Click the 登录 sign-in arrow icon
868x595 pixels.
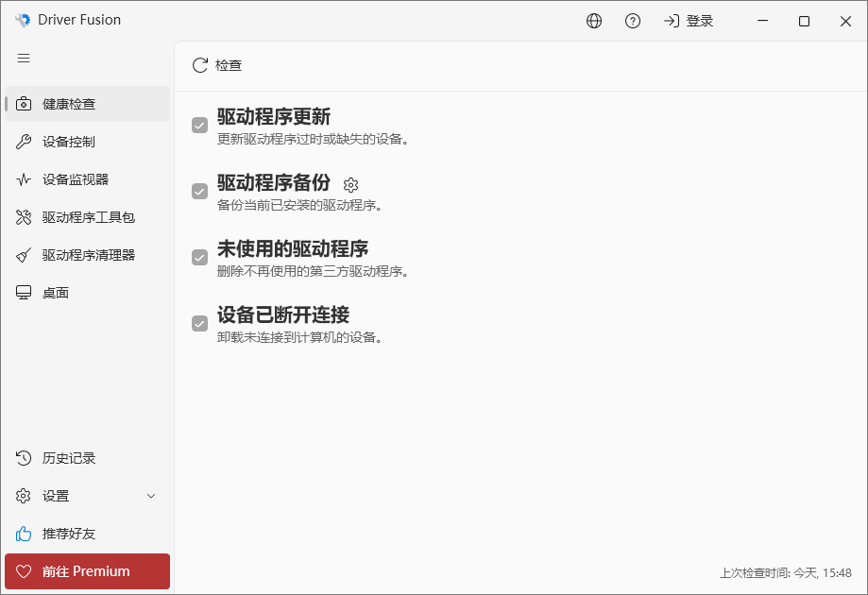[672, 21]
